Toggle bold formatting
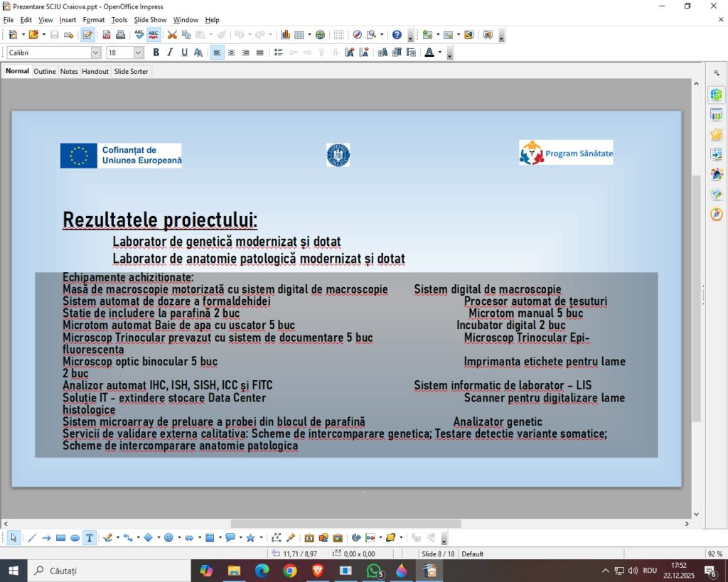This screenshot has width=728, height=582. coord(156,53)
